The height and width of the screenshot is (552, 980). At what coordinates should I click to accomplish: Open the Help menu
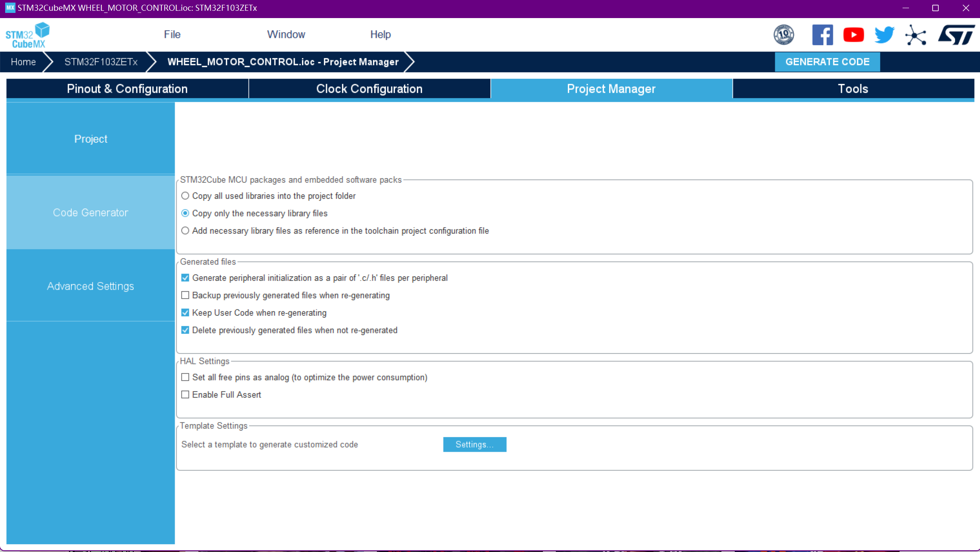pyautogui.click(x=380, y=34)
